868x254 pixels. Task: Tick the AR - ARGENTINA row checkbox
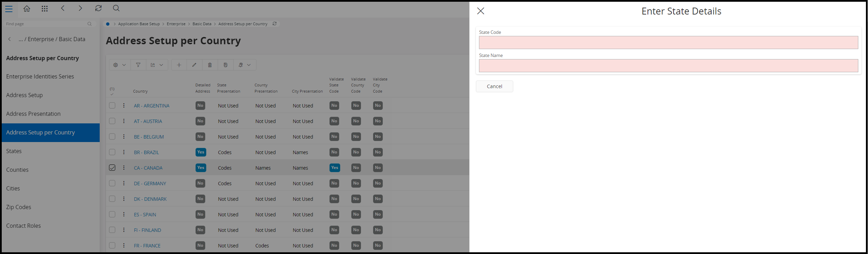click(112, 105)
